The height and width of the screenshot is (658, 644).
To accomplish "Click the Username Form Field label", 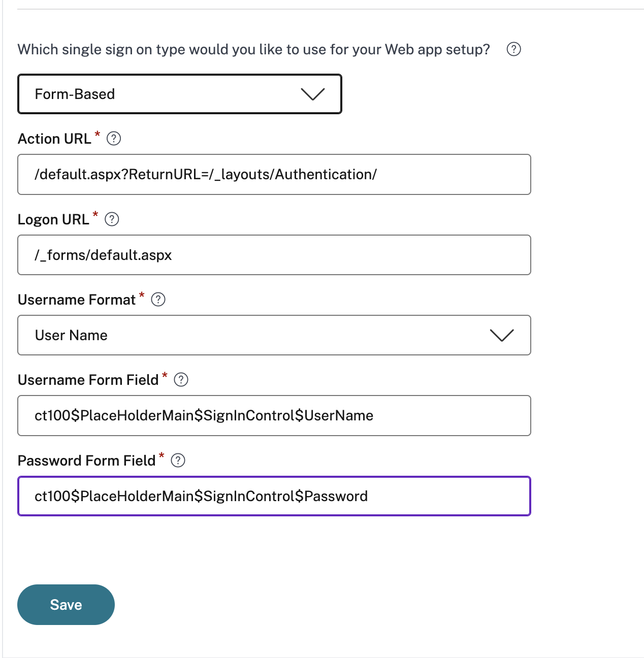I will coord(88,380).
